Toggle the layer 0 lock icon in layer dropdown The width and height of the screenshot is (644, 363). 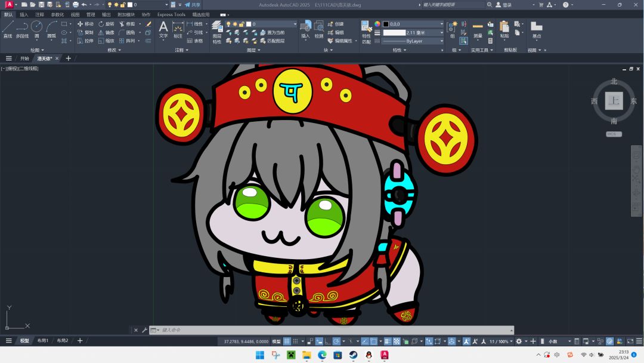(x=242, y=24)
